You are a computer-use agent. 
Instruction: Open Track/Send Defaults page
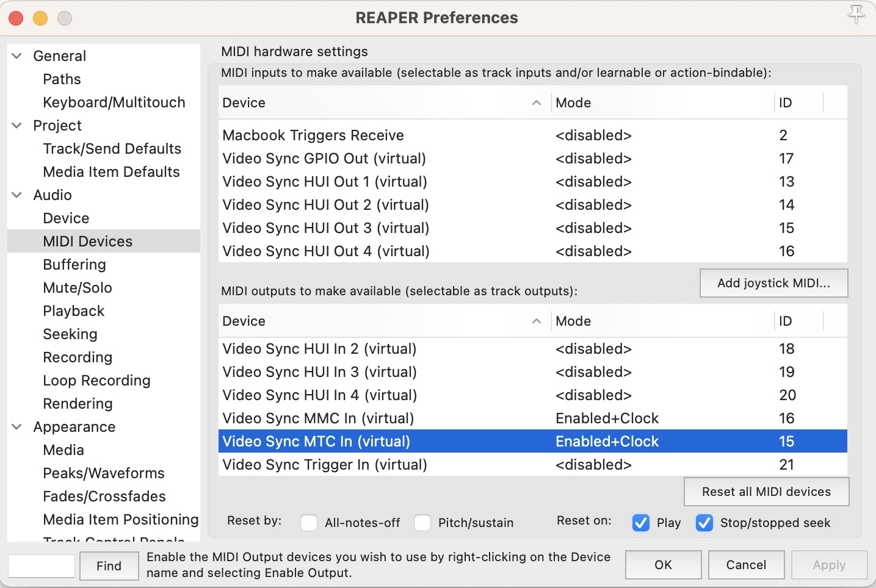pos(112,149)
